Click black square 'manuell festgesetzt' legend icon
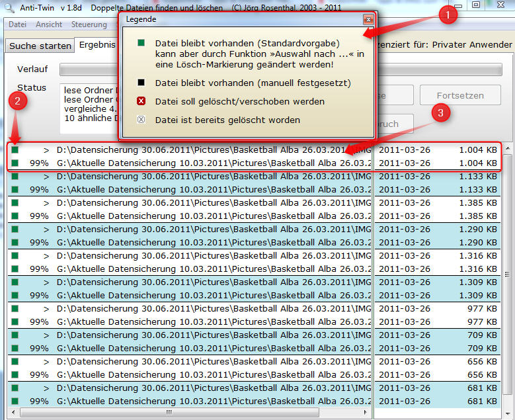 141,83
